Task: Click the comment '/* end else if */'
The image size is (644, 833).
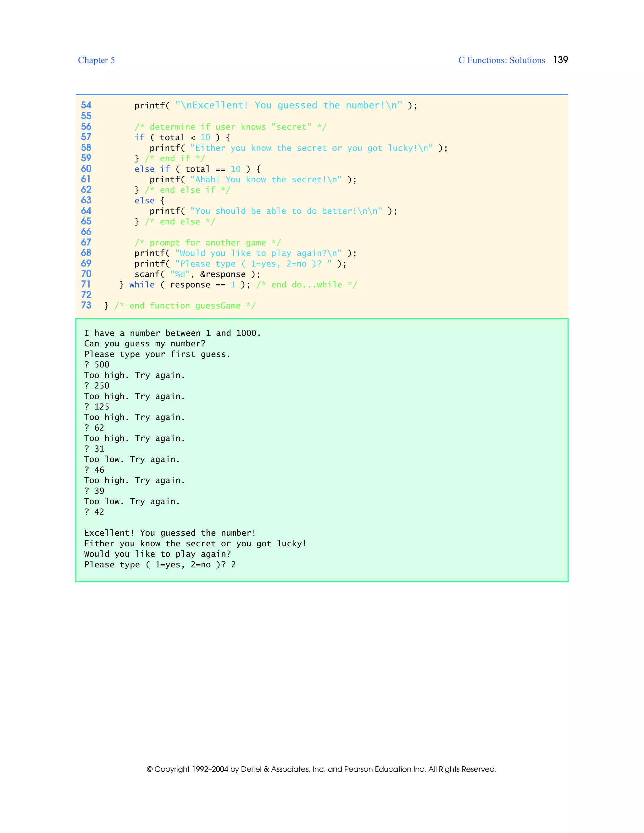Action: tap(187, 190)
